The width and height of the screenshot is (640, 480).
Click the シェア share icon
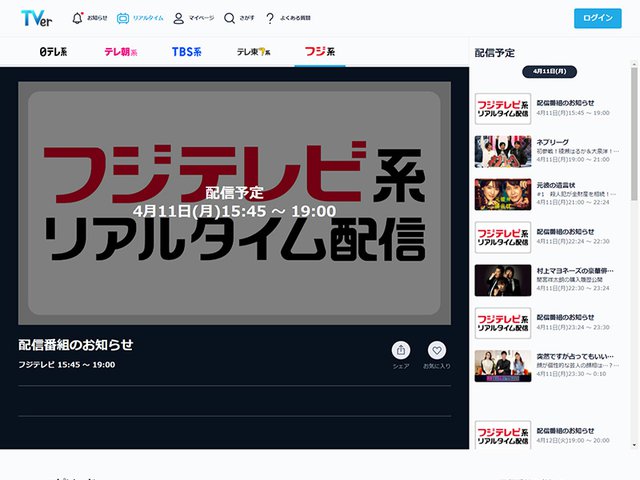coord(401,350)
